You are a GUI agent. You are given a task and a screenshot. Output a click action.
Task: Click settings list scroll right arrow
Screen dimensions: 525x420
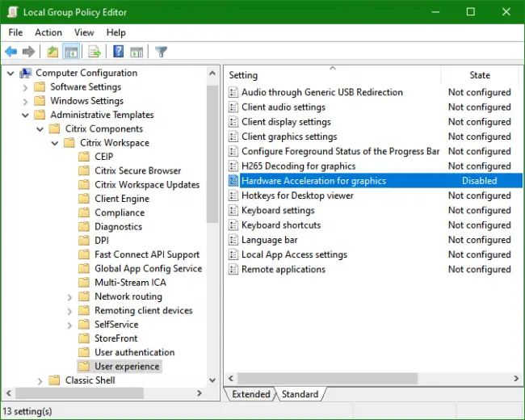coord(516,379)
